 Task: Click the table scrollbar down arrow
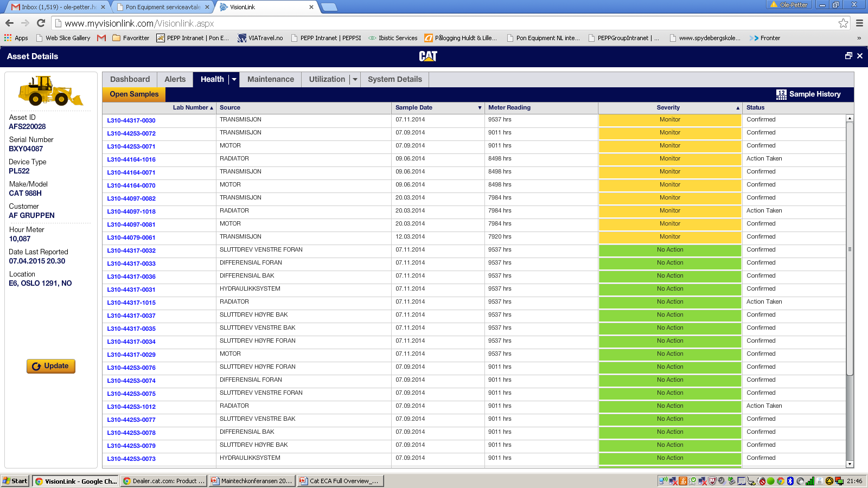(x=850, y=464)
